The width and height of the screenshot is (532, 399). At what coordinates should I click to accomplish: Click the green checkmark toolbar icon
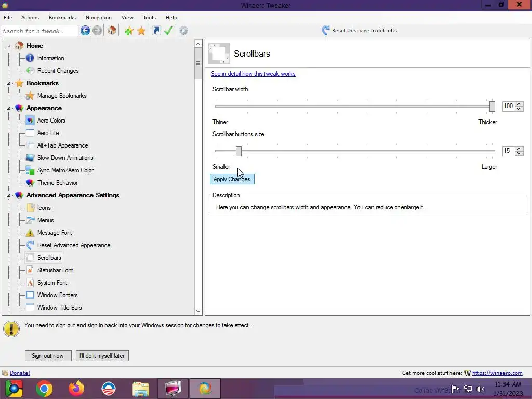pos(169,31)
